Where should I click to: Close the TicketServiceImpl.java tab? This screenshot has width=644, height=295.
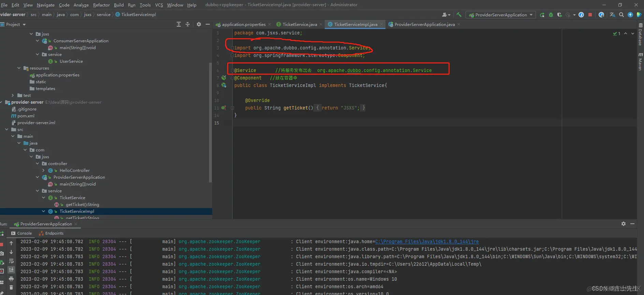pyautogui.click(x=382, y=24)
